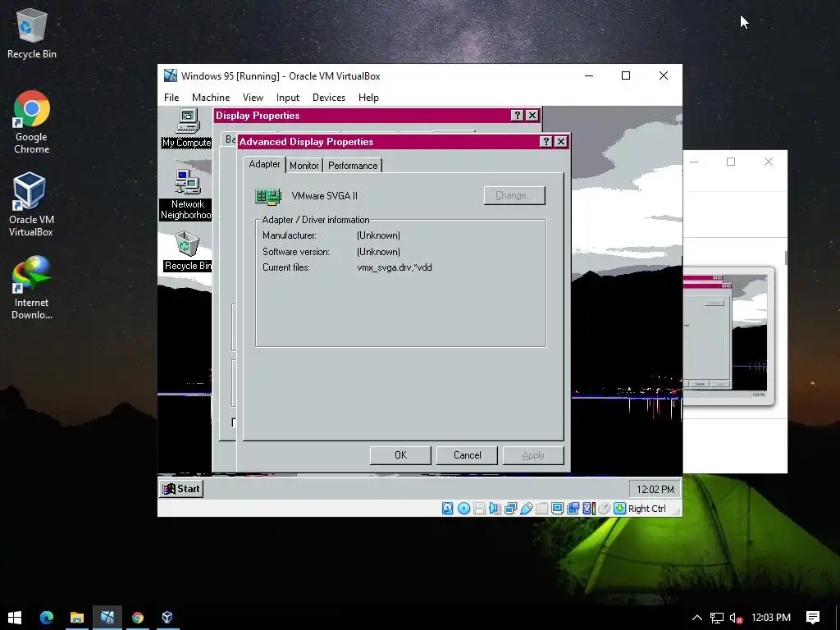
Task: Click the Windows 95 guest clock 12:02 PM
Action: [655, 490]
